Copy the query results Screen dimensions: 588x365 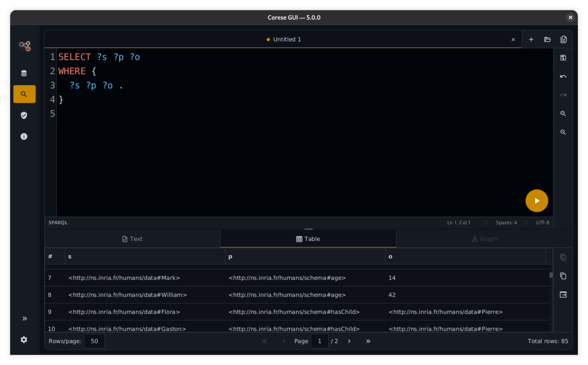click(x=563, y=276)
